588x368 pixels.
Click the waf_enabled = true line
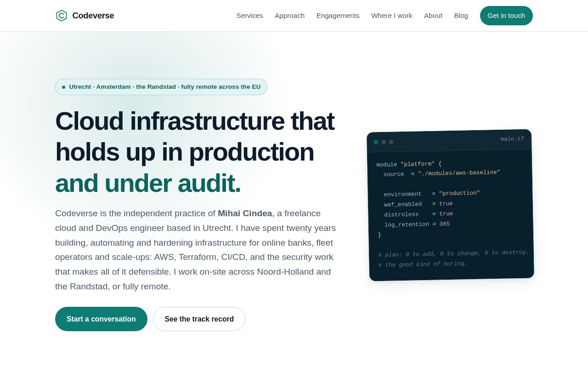418,204
